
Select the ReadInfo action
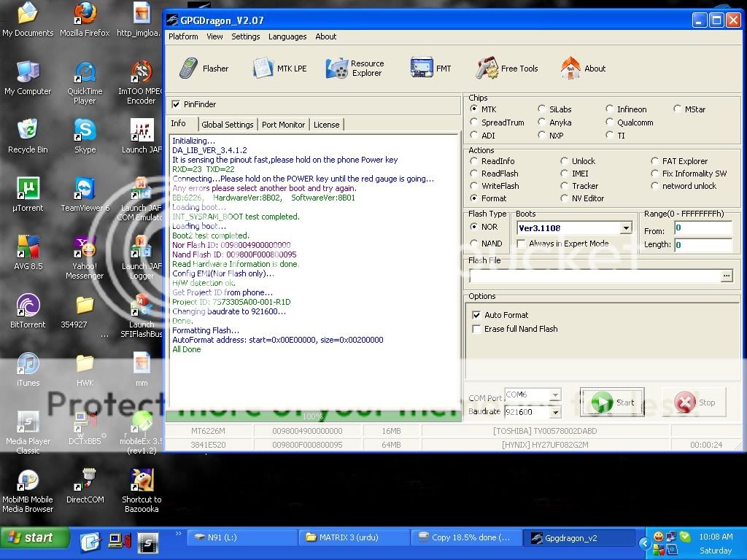474,161
